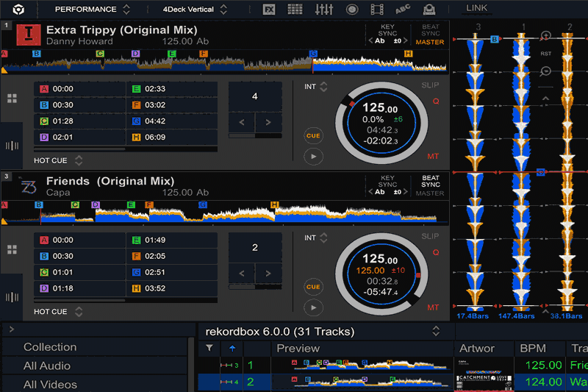Toggle MASTER on deck 1
The image size is (588, 392).
click(x=430, y=42)
